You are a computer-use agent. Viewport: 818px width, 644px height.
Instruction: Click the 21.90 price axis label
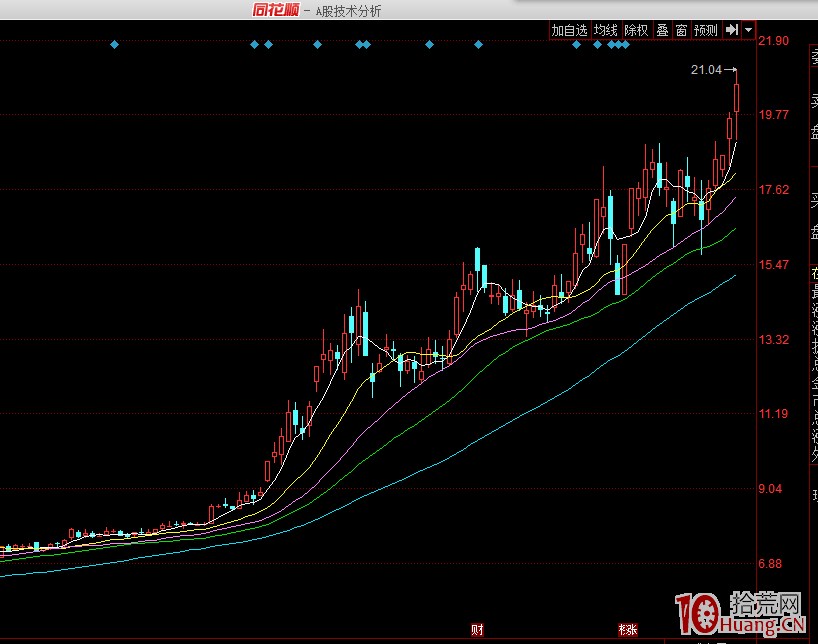click(774, 41)
